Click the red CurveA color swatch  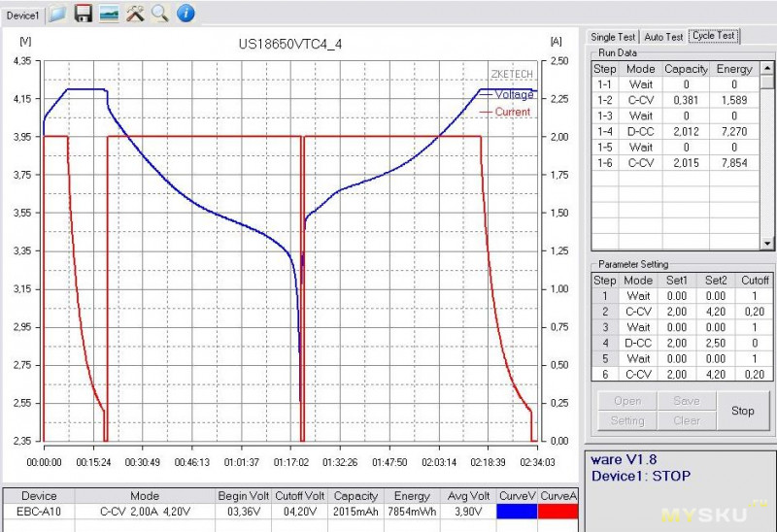click(x=558, y=511)
